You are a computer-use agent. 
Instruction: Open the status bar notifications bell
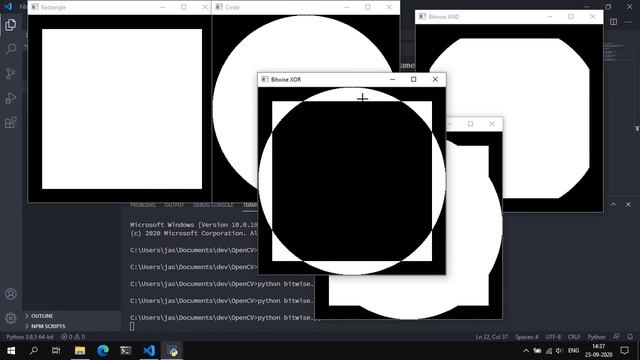[630, 337]
